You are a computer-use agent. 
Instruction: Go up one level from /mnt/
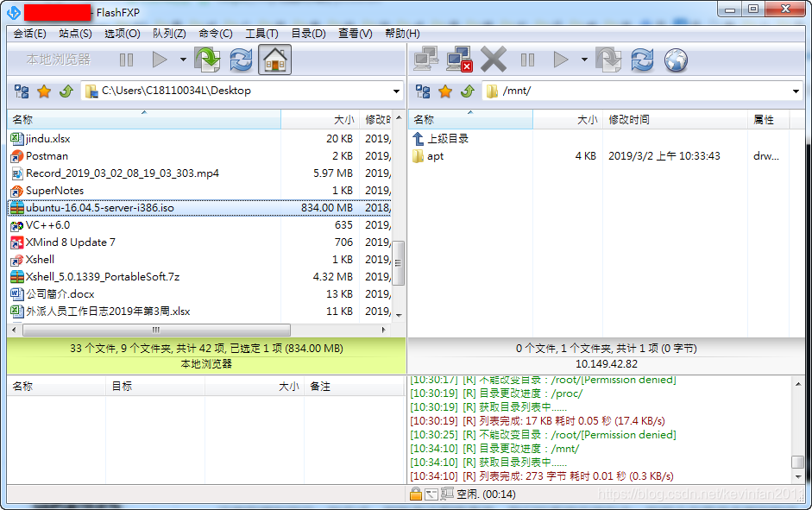coord(468,91)
